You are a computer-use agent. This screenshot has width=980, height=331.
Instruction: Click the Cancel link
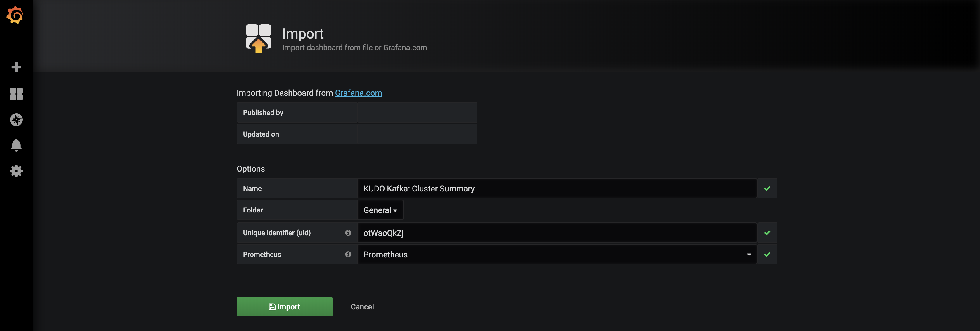pos(362,307)
